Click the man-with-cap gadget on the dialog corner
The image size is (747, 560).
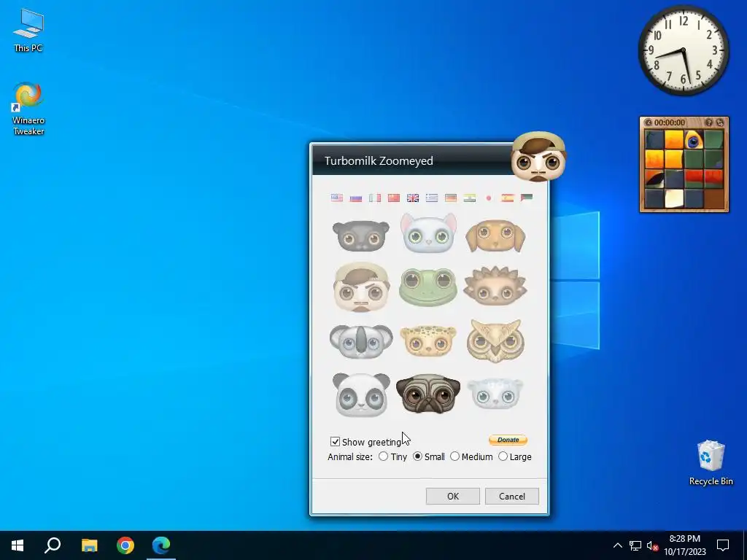click(538, 157)
